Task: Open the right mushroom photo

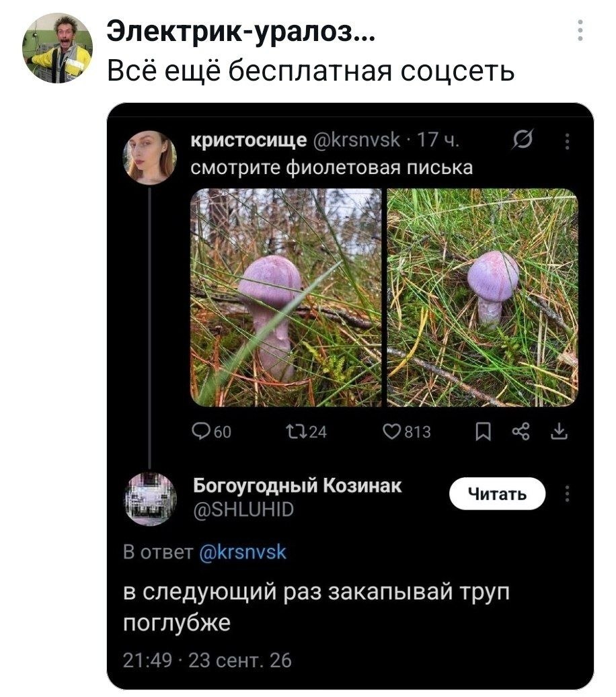Action: (483, 297)
